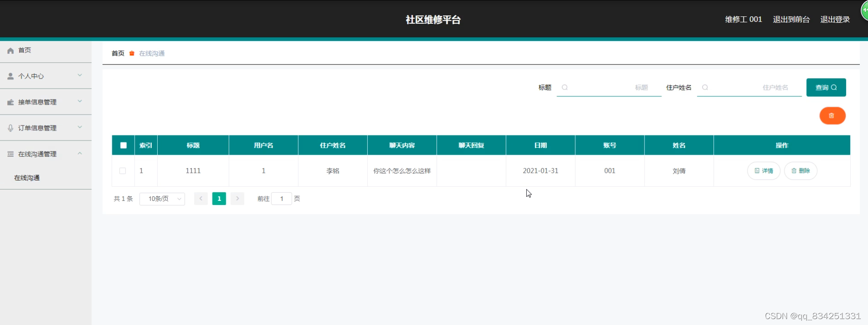
Task: Click the list icon beside 在线沟通管理
Action: tap(10, 154)
